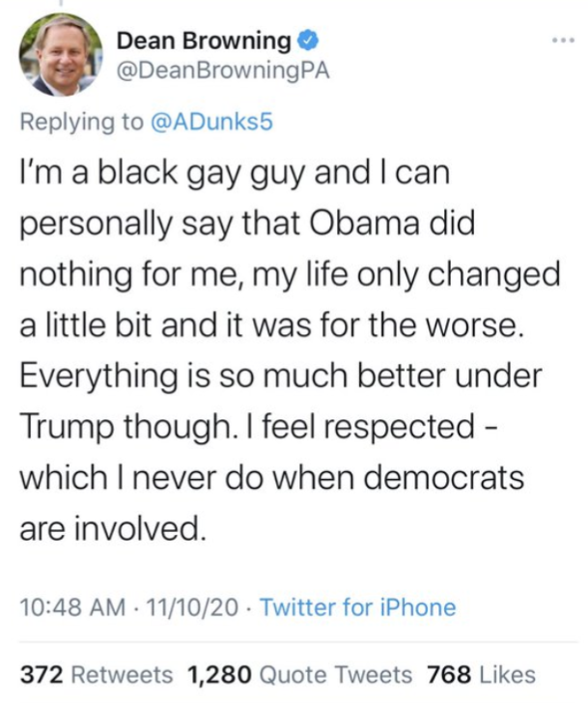
Task: Open the Twitter for iPhone source link
Action: [357, 607]
